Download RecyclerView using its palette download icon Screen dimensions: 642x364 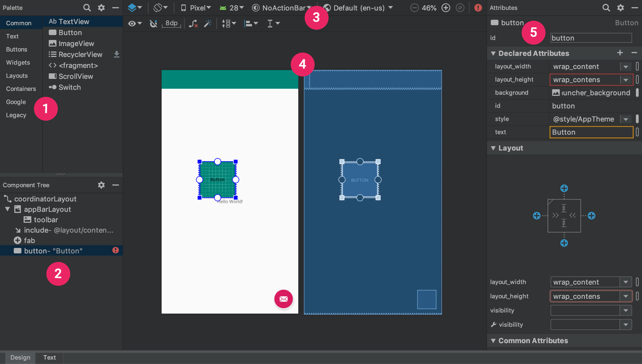pos(116,54)
